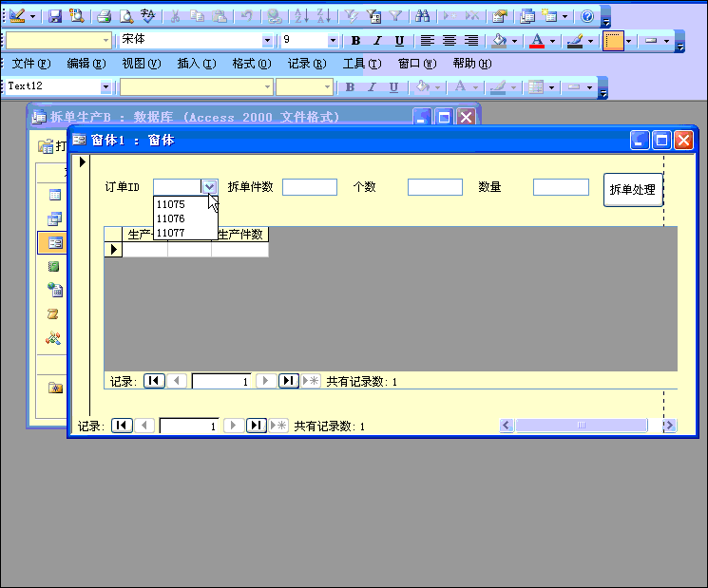This screenshot has width=708, height=588.
Task: Open the 记录(R) menu
Action: pos(307,64)
